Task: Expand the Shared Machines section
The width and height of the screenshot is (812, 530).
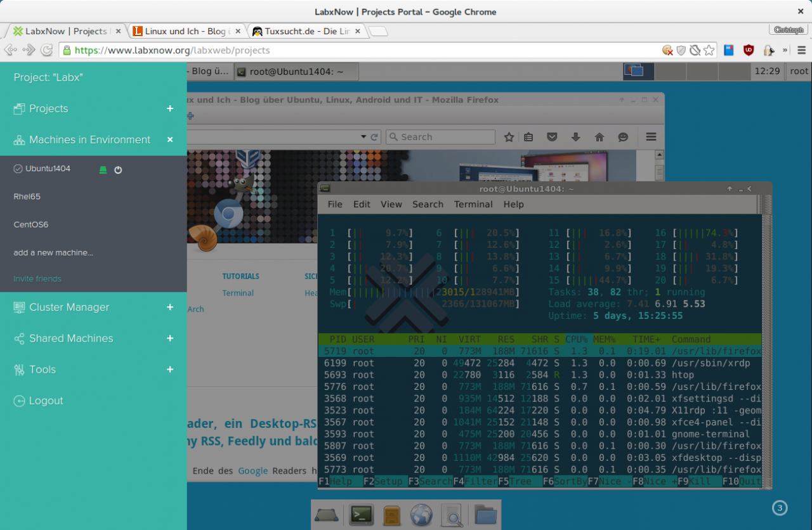Action: click(170, 339)
